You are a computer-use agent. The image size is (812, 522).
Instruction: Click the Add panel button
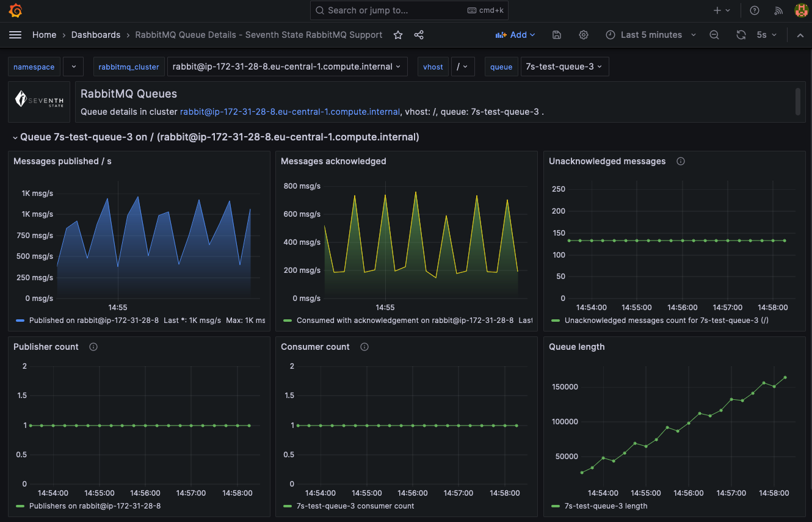[x=515, y=35]
